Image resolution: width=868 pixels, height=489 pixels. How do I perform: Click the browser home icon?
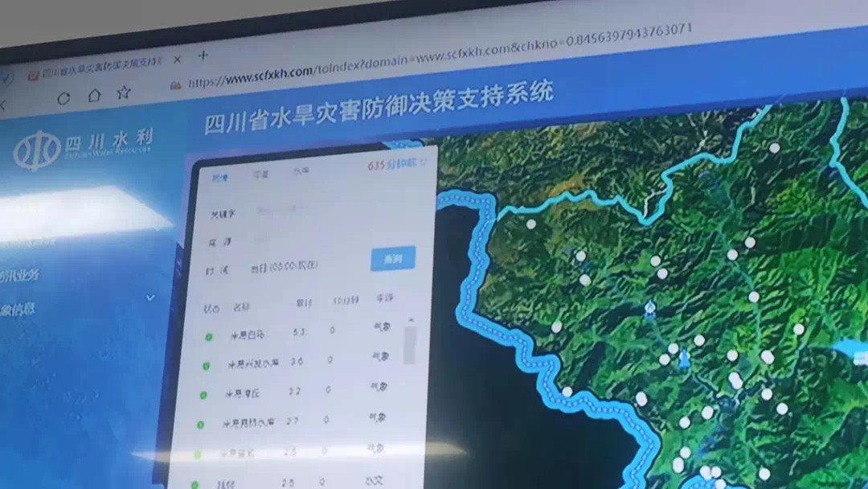(93, 96)
